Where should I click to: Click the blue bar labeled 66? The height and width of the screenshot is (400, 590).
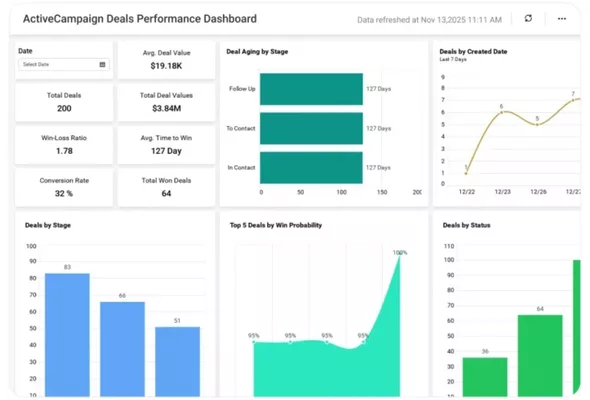coord(122,349)
